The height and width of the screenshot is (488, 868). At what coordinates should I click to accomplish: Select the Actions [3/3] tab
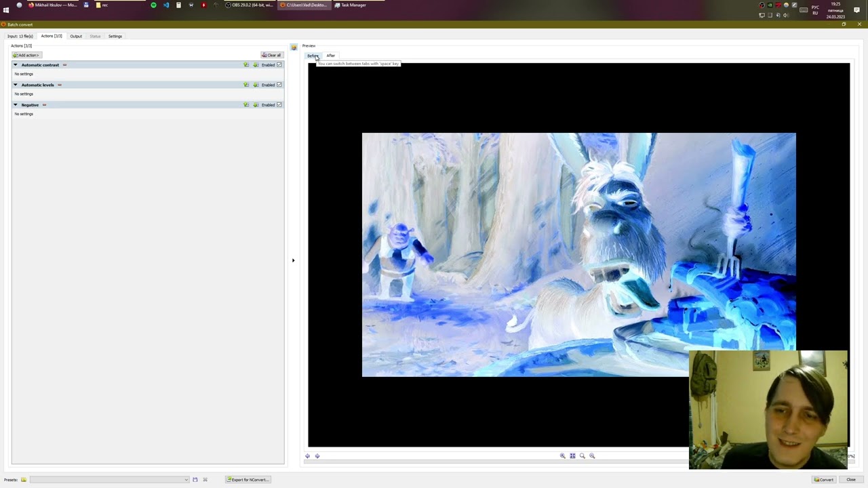click(52, 36)
